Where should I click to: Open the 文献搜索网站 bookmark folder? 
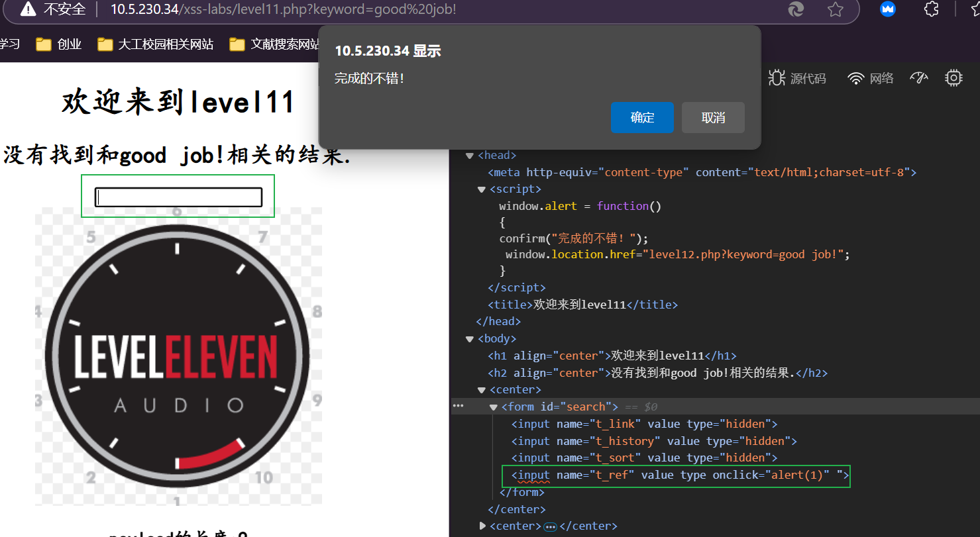coord(274,44)
